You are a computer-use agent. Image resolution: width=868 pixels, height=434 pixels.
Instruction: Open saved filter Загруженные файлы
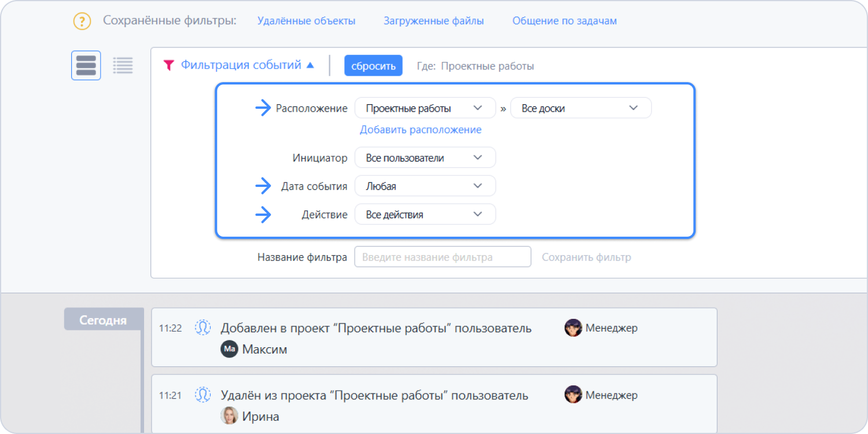click(x=433, y=21)
